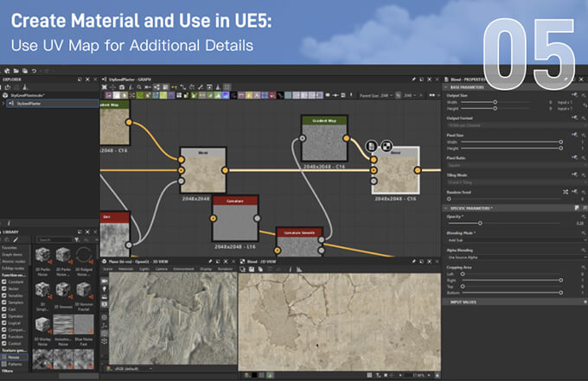Open Camera menu in 3D view
Image resolution: width=588 pixels, height=381 pixels.
(161, 269)
